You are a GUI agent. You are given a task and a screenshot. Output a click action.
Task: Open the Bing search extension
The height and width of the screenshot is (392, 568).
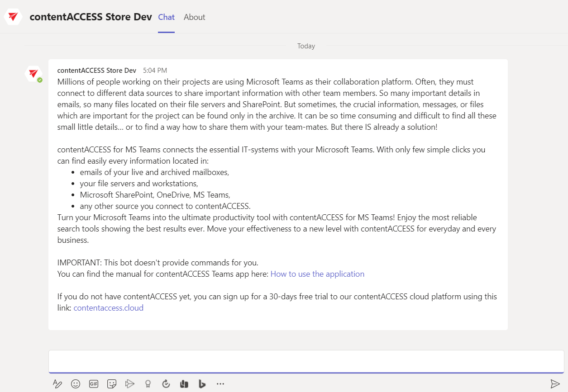coord(202,384)
